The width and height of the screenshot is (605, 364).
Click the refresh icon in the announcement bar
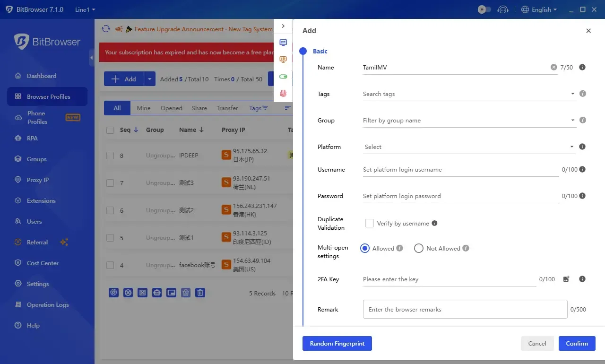pos(106,28)
